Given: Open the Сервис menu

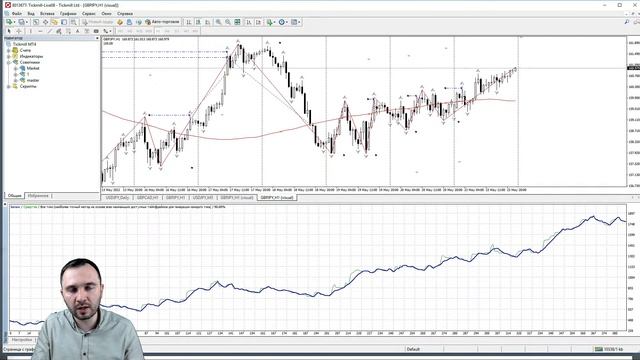Looking at the screenshot, I should tap(89, 13).
